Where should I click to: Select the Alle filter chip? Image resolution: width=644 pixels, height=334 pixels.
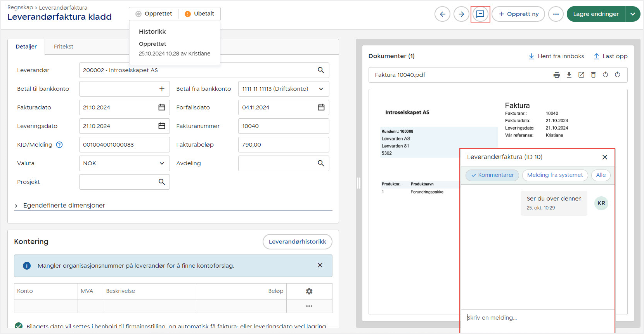(x=601, y=175)
